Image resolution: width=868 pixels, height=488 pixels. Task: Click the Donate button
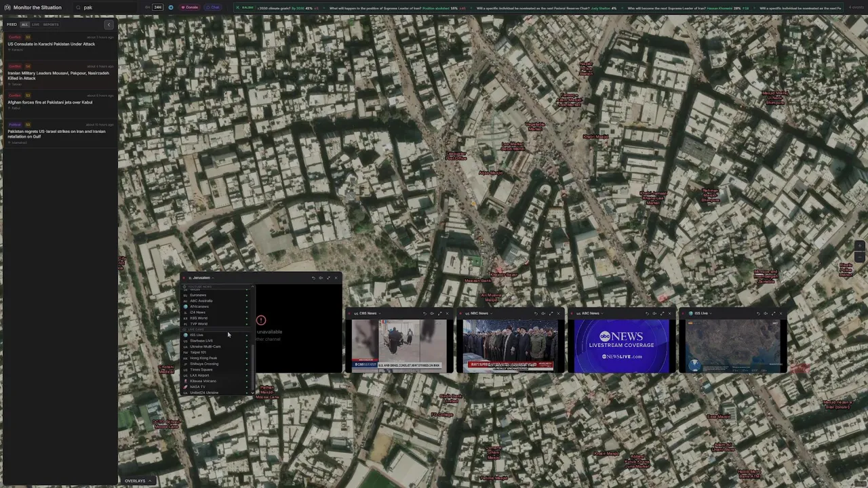190,7
